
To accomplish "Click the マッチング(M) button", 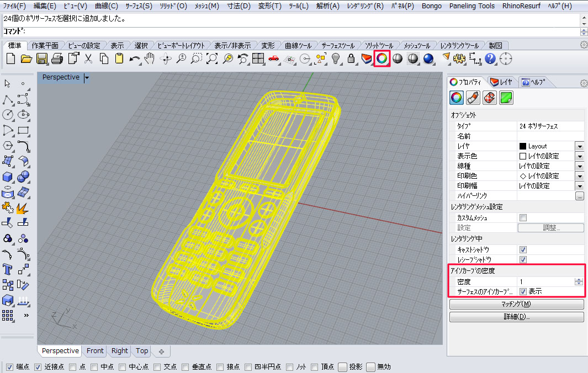I will pos(516,304).
